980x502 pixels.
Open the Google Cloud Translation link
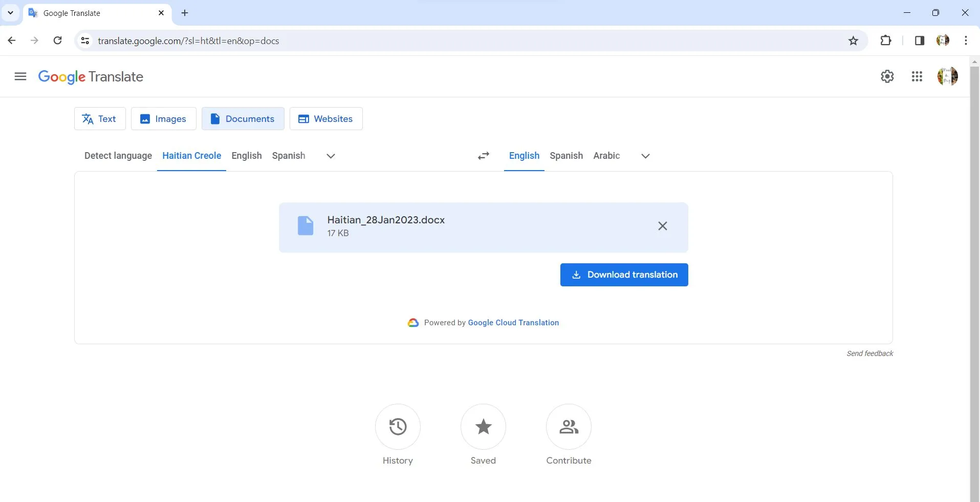[x=513, y=322]
